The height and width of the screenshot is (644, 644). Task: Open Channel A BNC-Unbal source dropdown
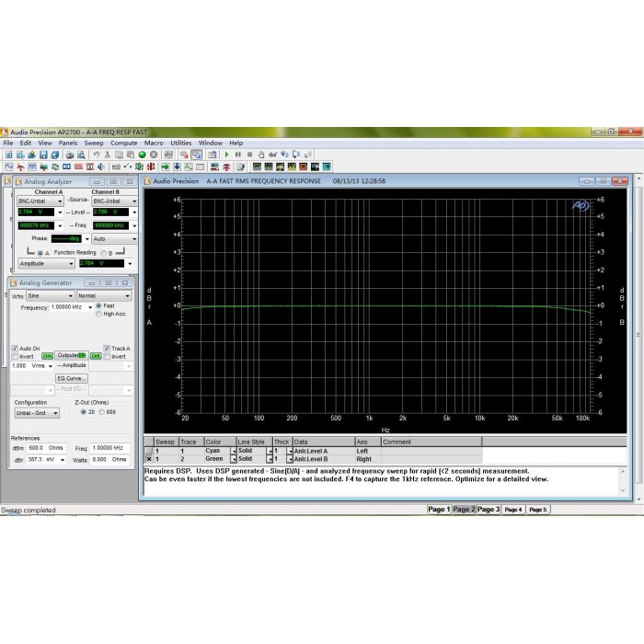point(40,201)
